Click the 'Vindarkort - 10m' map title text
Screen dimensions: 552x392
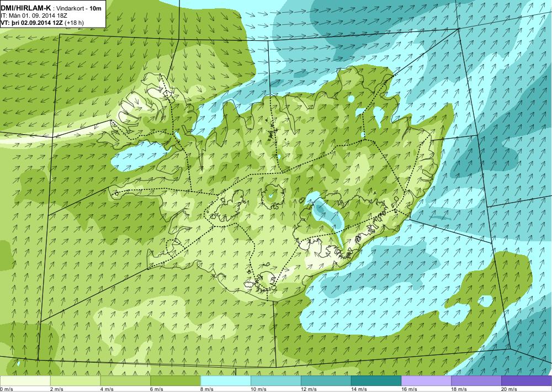pyautogui.click(x=79, y=8)
